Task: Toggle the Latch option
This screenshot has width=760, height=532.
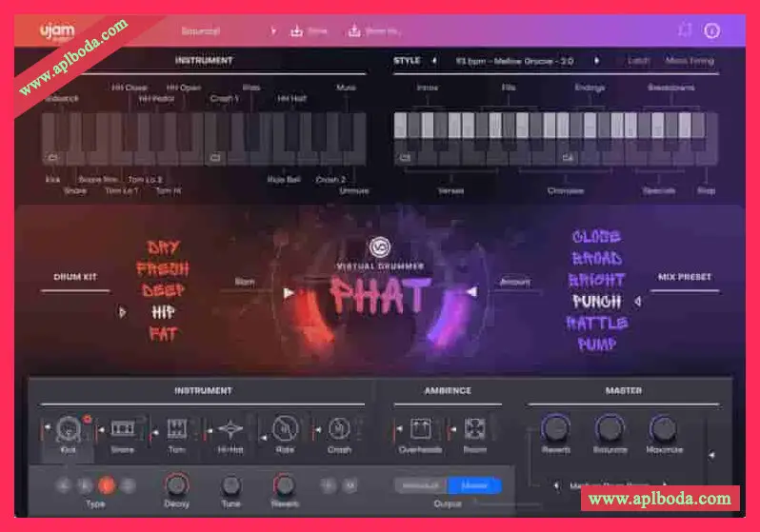Action: coord(638,61)
